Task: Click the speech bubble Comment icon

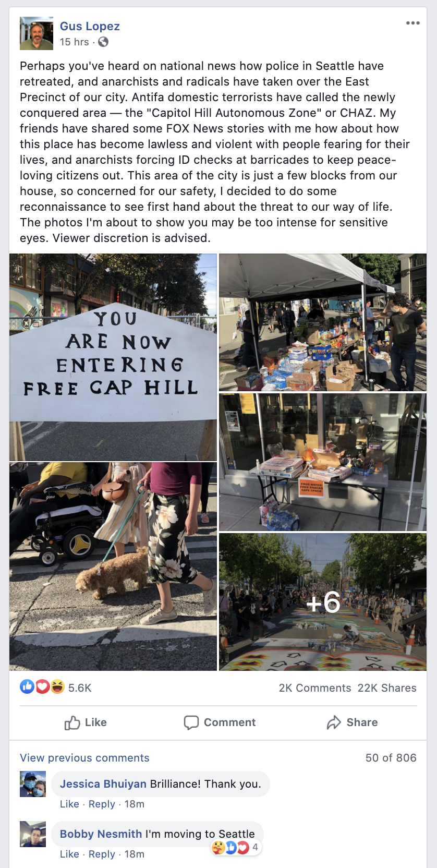Action: [191, 722]
